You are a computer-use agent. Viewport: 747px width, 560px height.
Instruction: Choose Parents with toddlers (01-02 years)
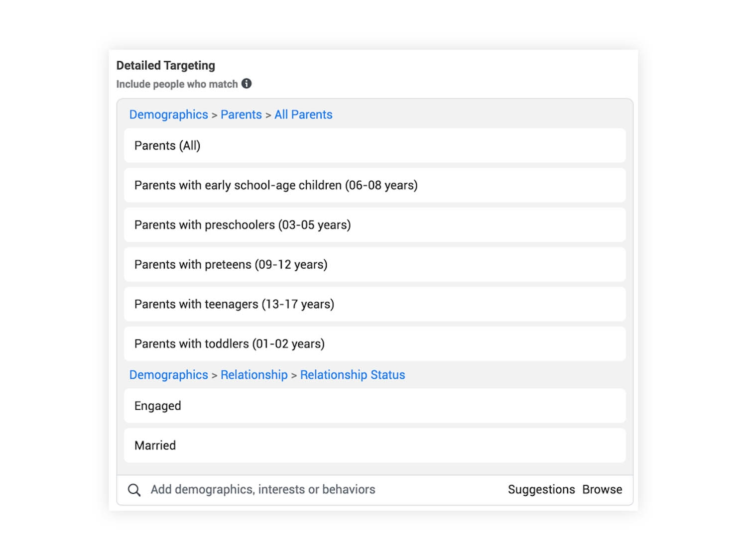374,344
